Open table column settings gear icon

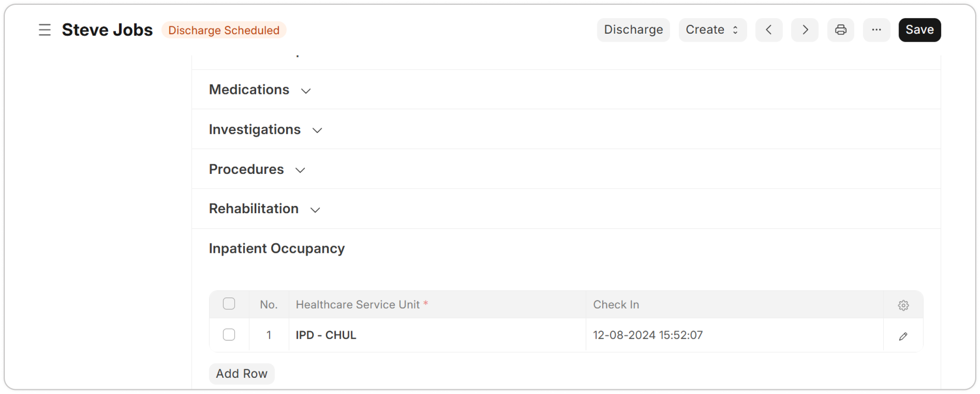pos(904,305)
